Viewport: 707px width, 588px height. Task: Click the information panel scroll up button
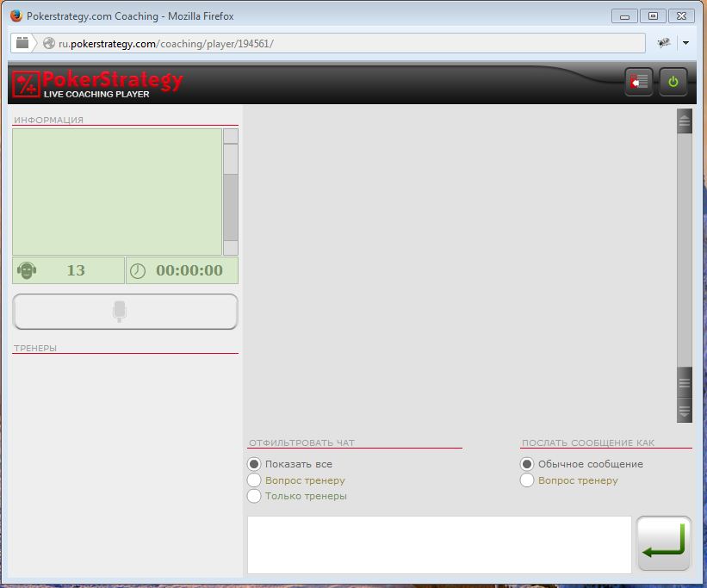point(231,136)
